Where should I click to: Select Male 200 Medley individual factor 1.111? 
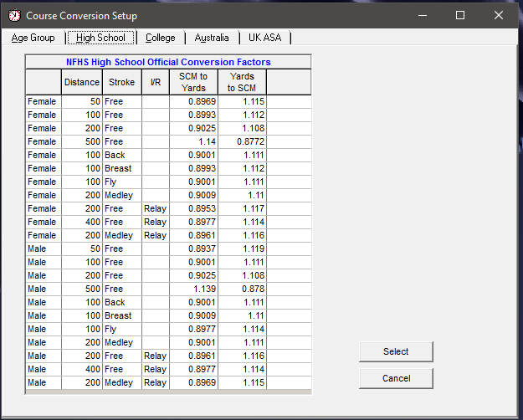242,342
